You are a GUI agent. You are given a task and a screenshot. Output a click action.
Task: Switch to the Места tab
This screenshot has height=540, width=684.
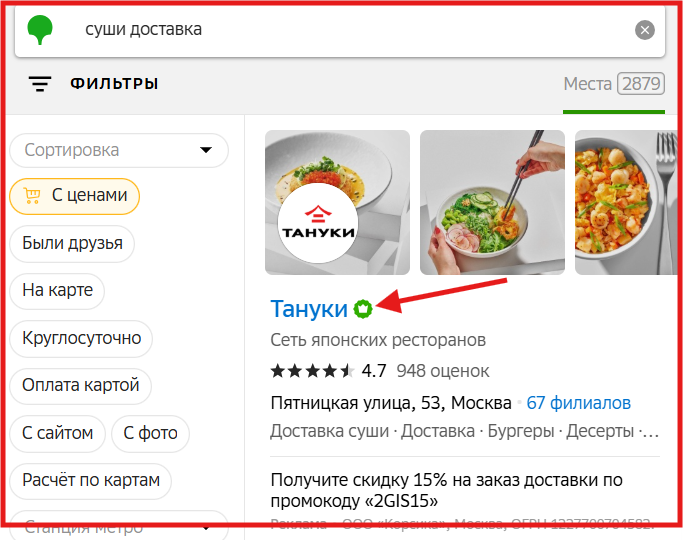[x=614, y=84]
